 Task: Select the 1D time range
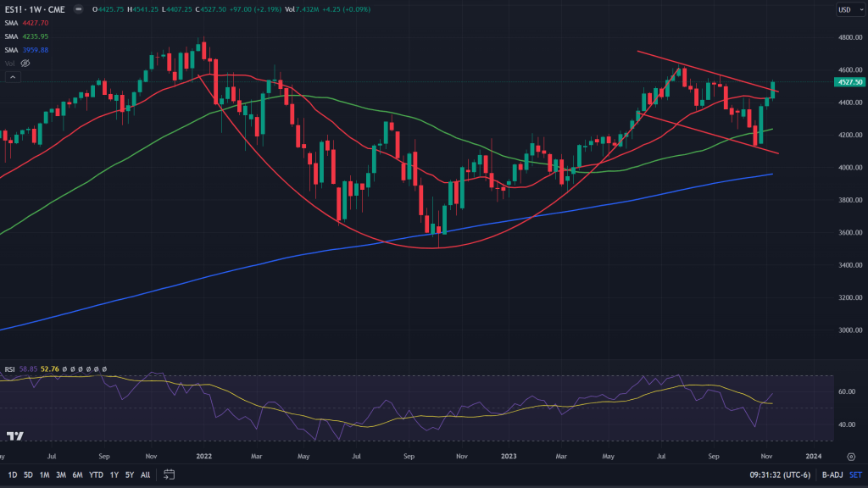pos(13,474)
